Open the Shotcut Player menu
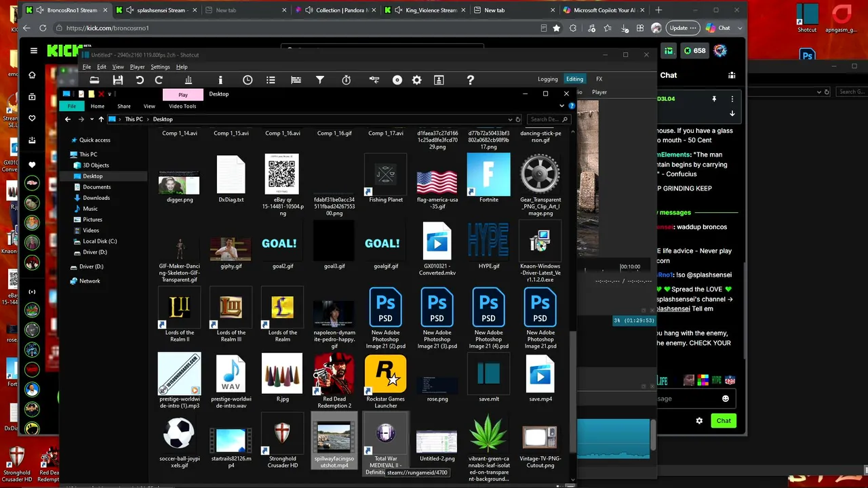The width and height of the screenshot is (868, 488). pos(137,67)
